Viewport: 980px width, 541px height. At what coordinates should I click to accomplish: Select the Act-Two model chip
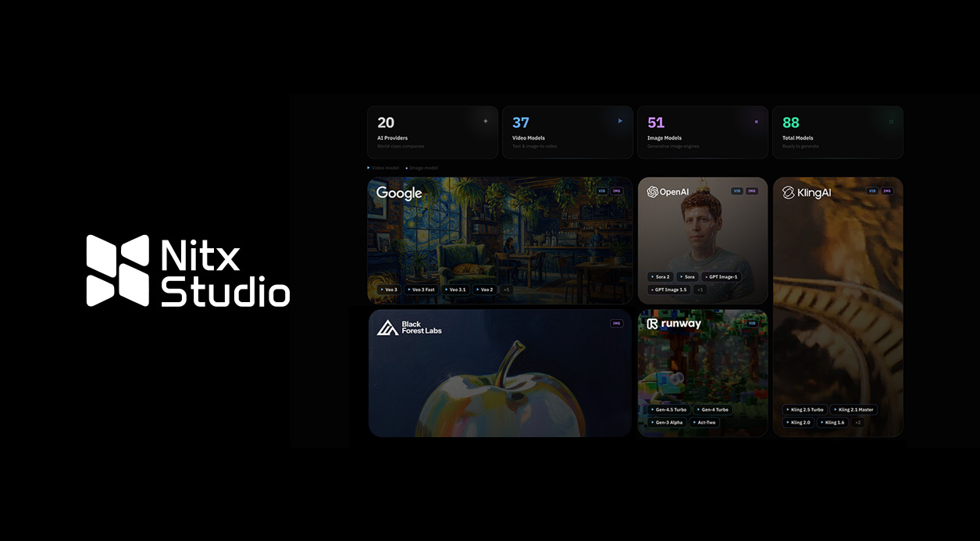704,422
